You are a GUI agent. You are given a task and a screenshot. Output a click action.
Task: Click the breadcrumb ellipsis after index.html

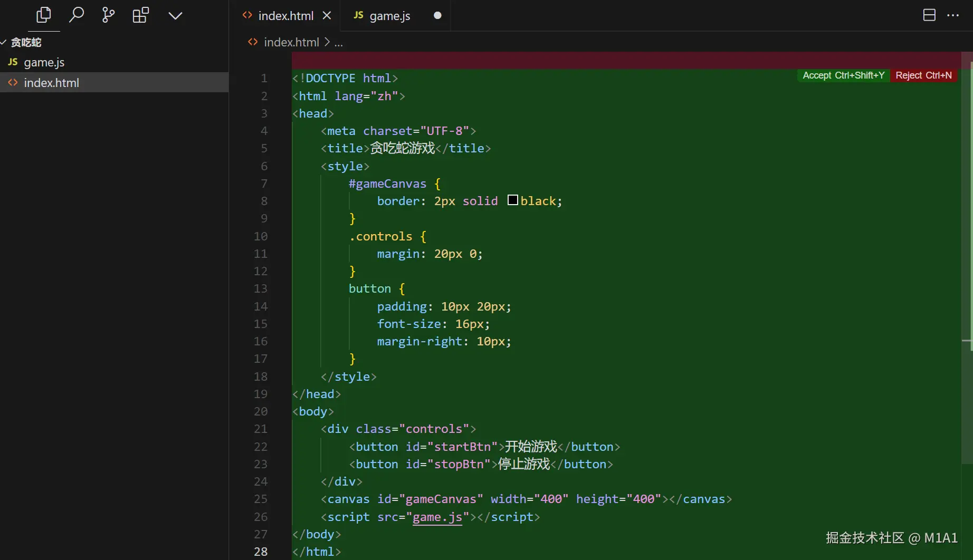(x=339, y=43)
